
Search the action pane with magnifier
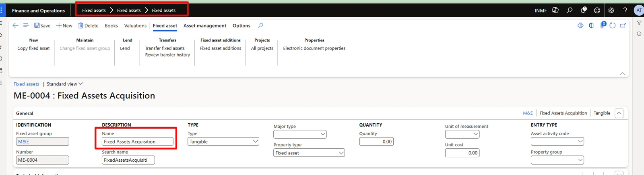pos(261,25)
